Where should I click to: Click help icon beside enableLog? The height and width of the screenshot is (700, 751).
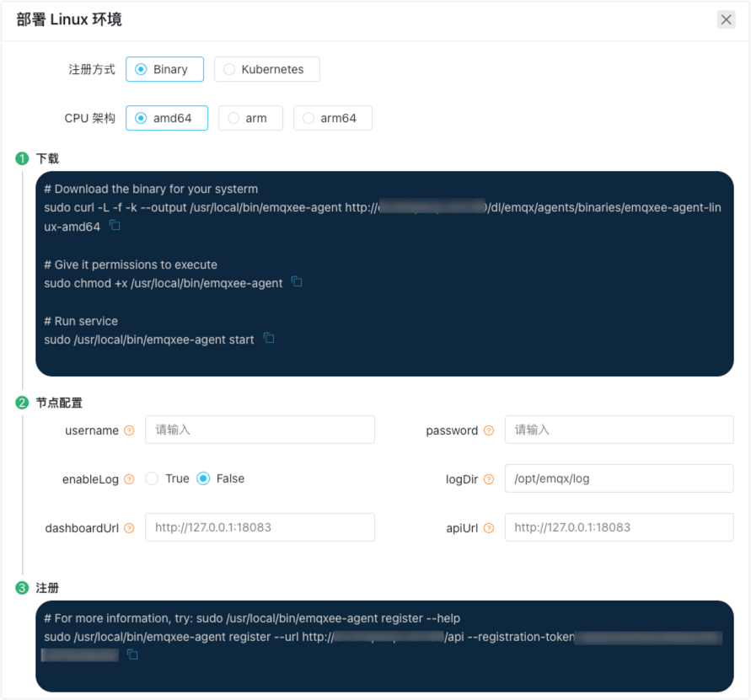tap(129, 479)
